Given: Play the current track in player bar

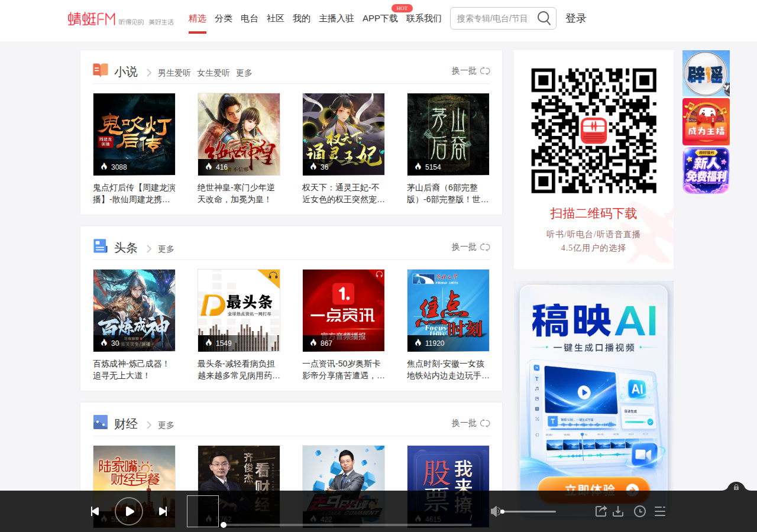Looking at the screenshot, I should 129,511.
